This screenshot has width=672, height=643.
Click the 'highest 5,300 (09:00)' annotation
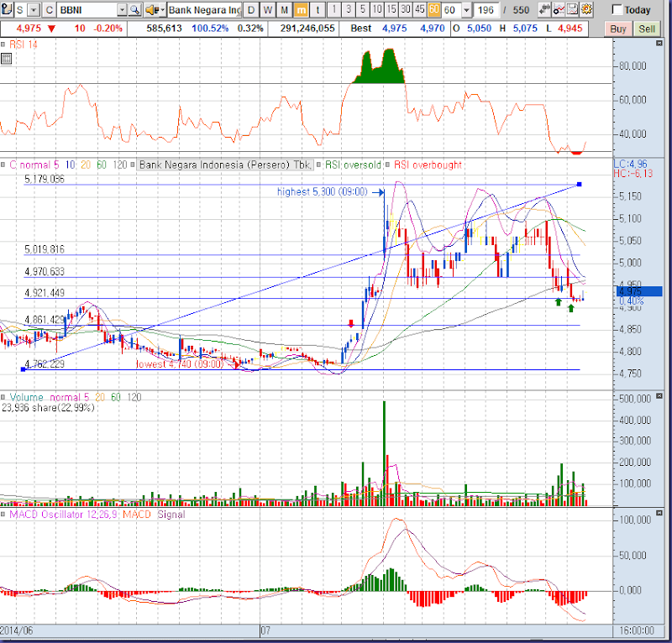coord(323,191)
